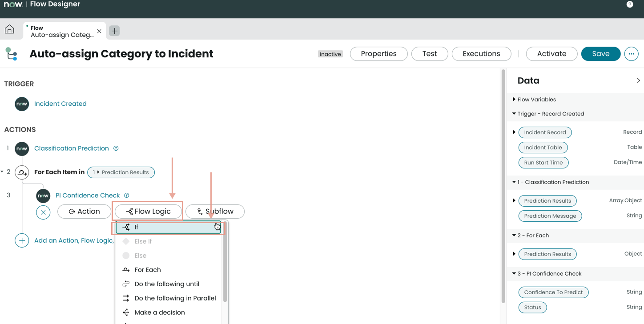Click Add an Action, Flow Logic link

pyautogui.click(x=74, y=240)
